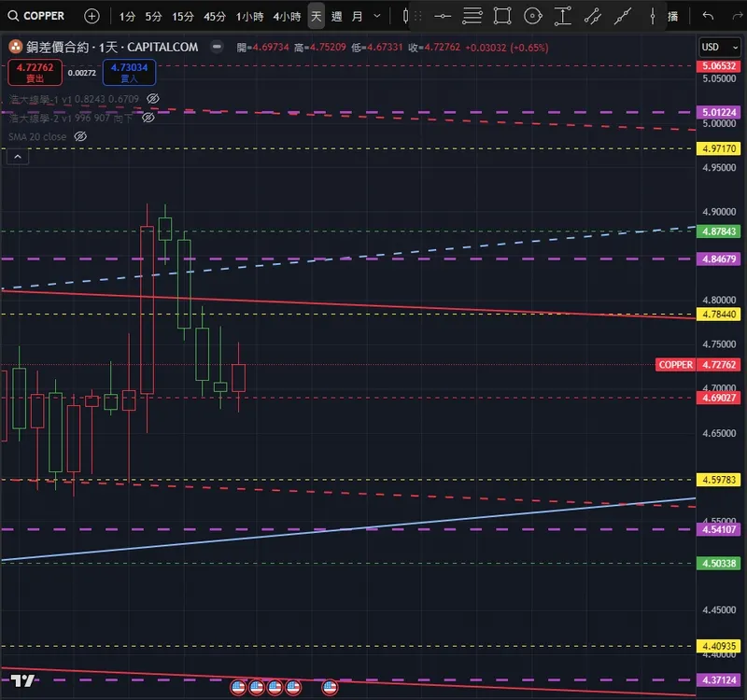This screenshot has width=747, height=700.
Task: Click the 4.50338 green price label
Action: (719, 564)
